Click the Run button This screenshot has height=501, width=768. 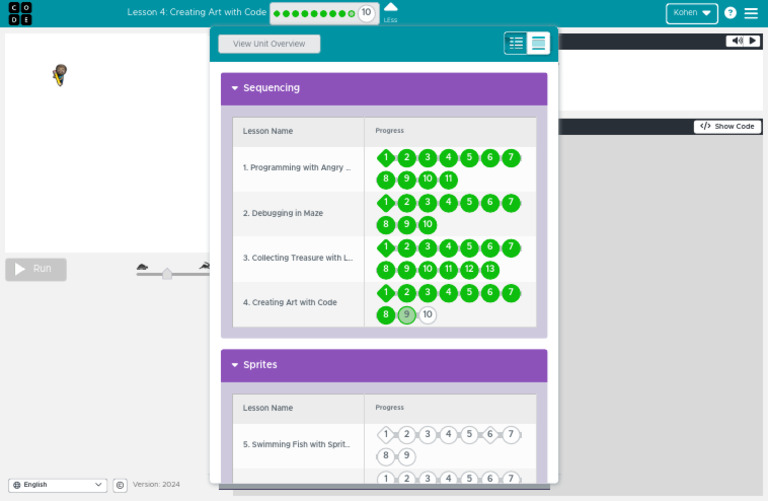[36, 269]
